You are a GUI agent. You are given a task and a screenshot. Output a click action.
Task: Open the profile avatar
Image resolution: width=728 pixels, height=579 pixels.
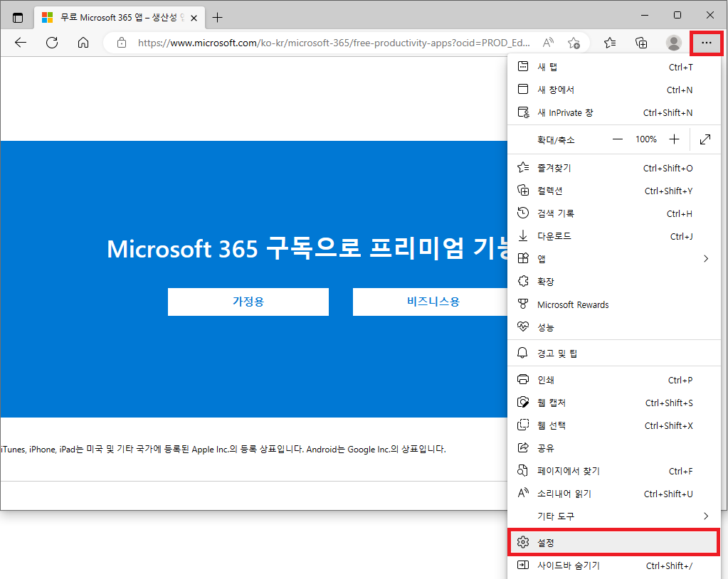pos(674,43)
